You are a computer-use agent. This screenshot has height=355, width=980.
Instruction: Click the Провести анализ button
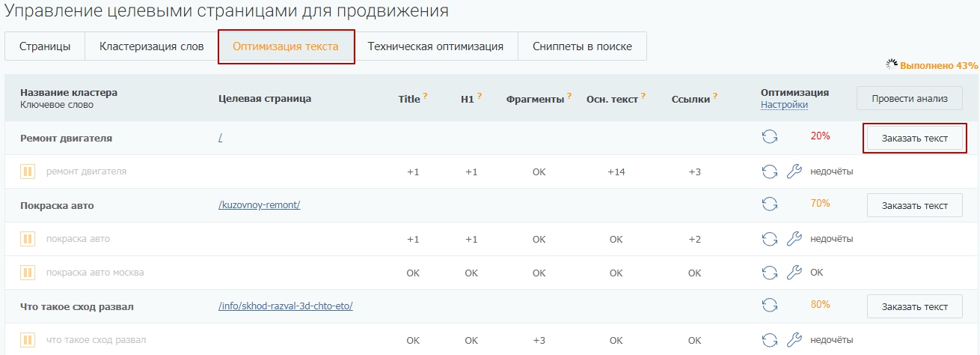910,98
